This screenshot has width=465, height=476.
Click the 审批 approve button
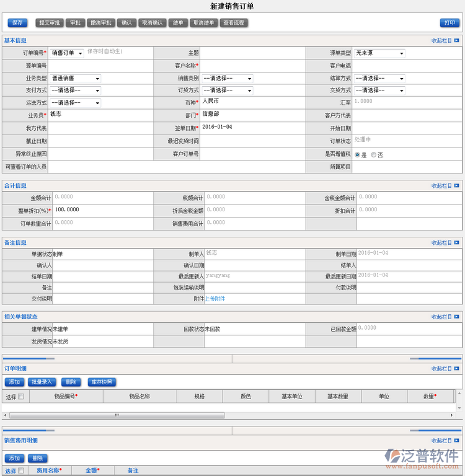[x=75, y=23]
